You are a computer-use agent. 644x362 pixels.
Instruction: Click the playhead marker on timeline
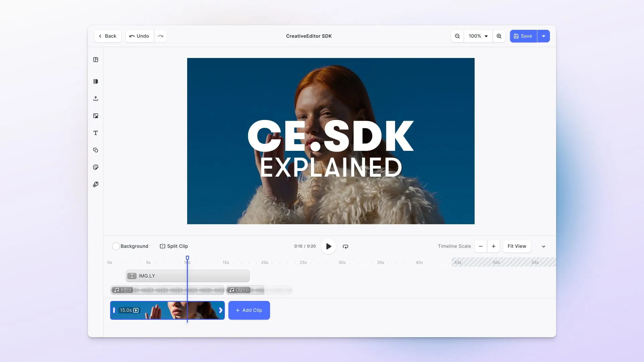coord(187,258)
